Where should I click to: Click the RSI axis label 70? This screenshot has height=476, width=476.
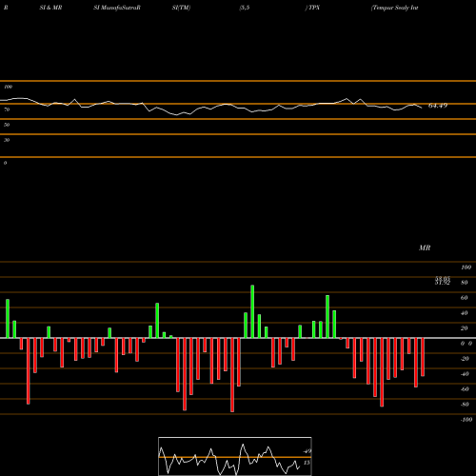tap(7, 109)
